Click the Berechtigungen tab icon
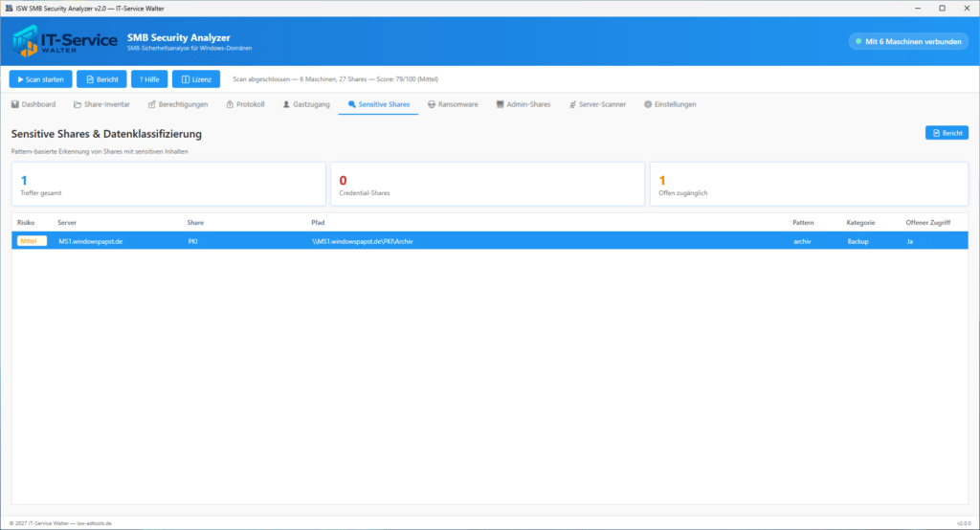This screenshot has height=530, width=980. [152, 104]
